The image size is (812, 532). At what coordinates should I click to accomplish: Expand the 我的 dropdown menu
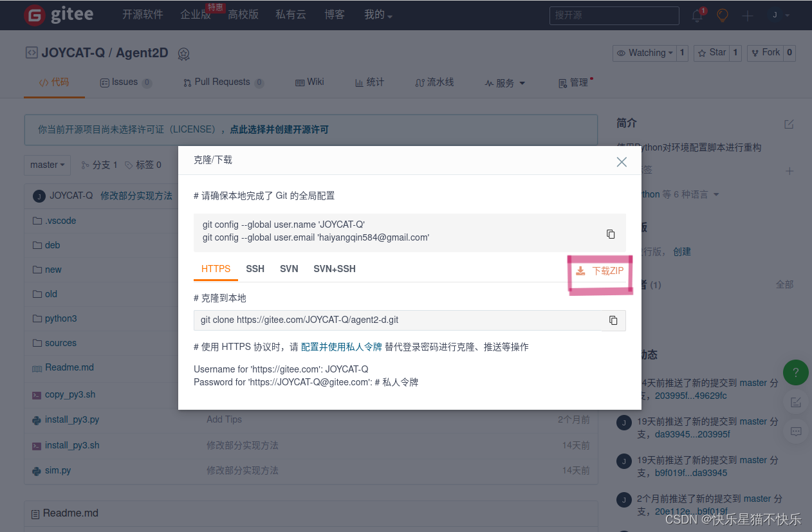[378, 15]
